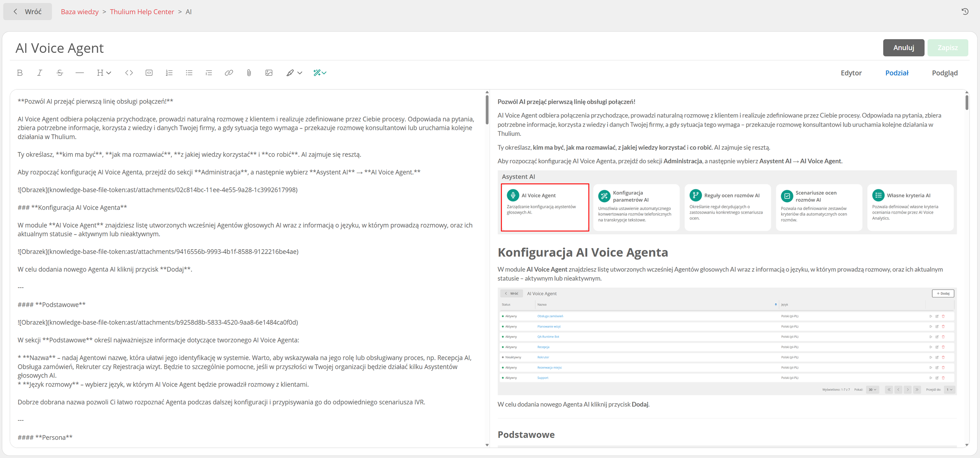This screenshot has width=980, height=458.
Task: Expand the highlighter color dropdown arrow
Action: click(299, 73)
